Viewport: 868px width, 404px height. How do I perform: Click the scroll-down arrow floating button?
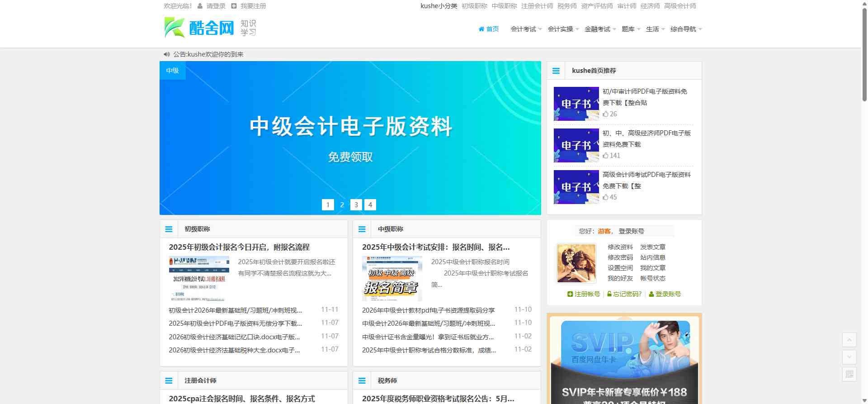[x=849, y=357]
